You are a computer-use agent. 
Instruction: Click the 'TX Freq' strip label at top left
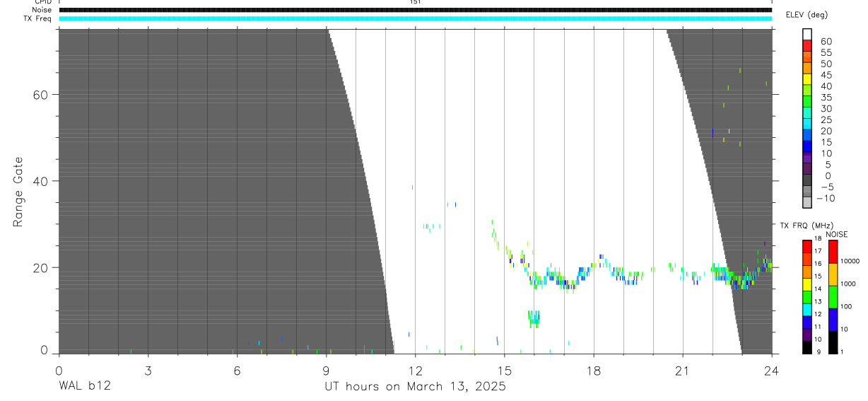pos(38,18)
